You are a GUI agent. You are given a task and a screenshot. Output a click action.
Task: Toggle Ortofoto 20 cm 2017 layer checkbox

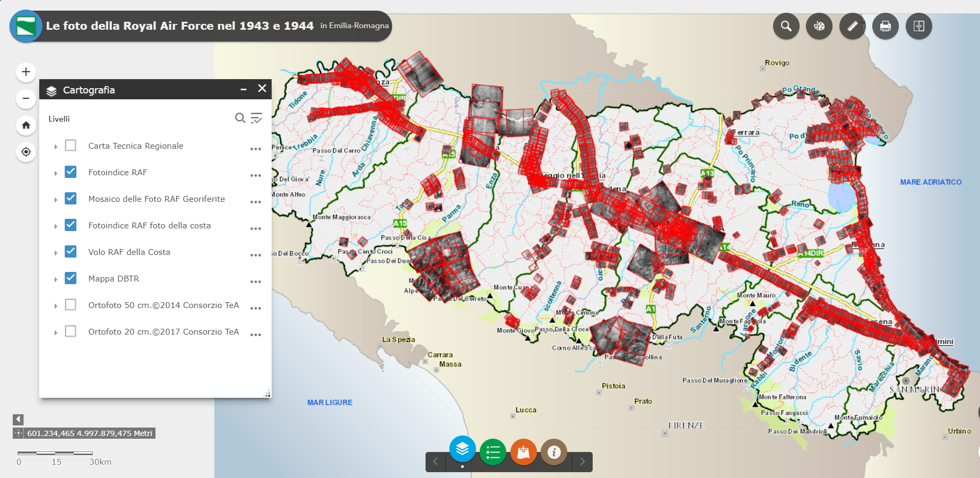click(71, 331)
